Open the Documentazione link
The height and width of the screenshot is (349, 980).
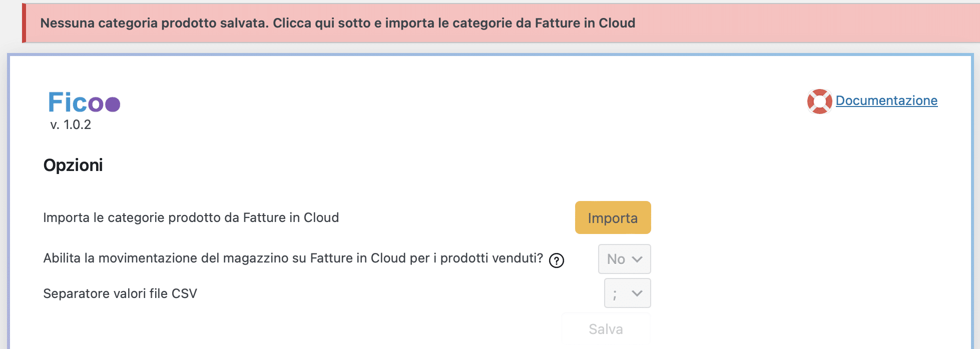point(886,100)
